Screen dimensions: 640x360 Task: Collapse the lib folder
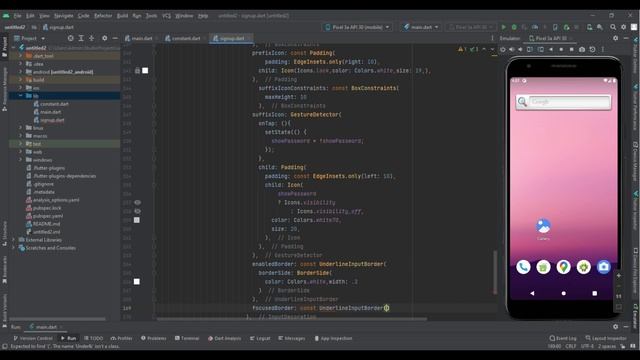point(20,96)
